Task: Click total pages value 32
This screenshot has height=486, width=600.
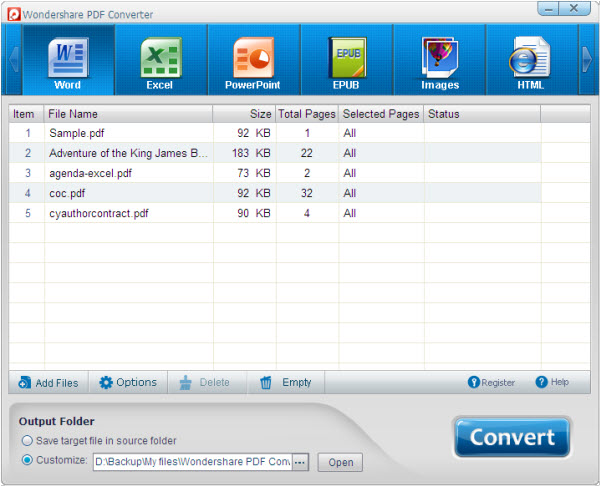Action: coord(307,193)
